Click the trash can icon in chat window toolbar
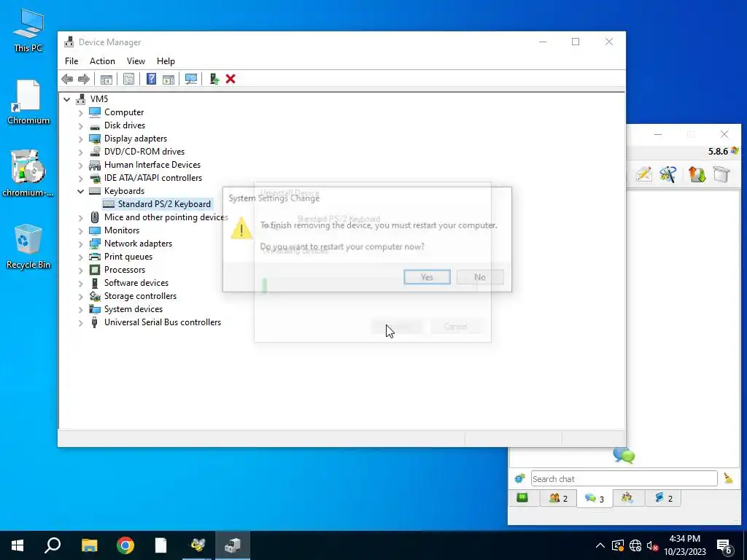The height and width of the screenshot is (560, 747). (721, 174)
